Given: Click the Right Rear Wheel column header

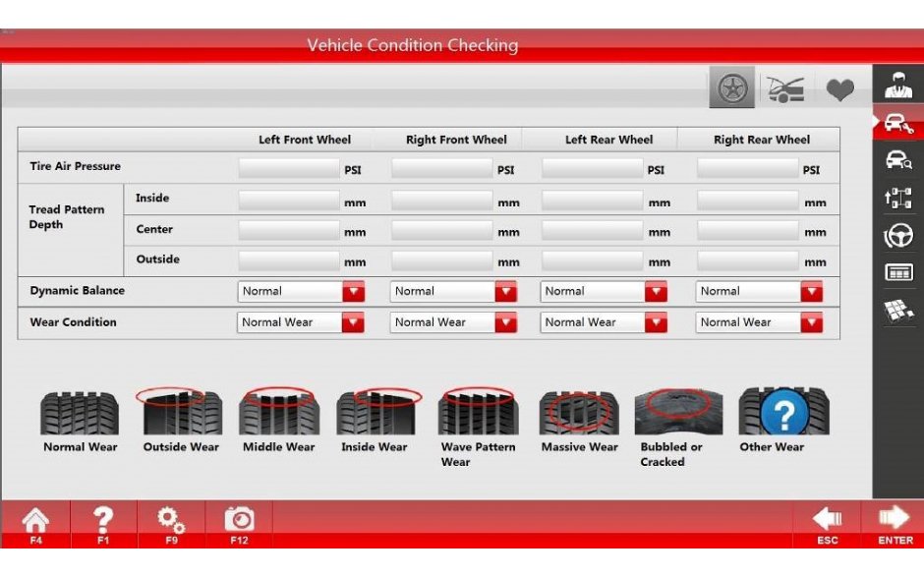Looking at the screenshot, I should coord(762,140).
